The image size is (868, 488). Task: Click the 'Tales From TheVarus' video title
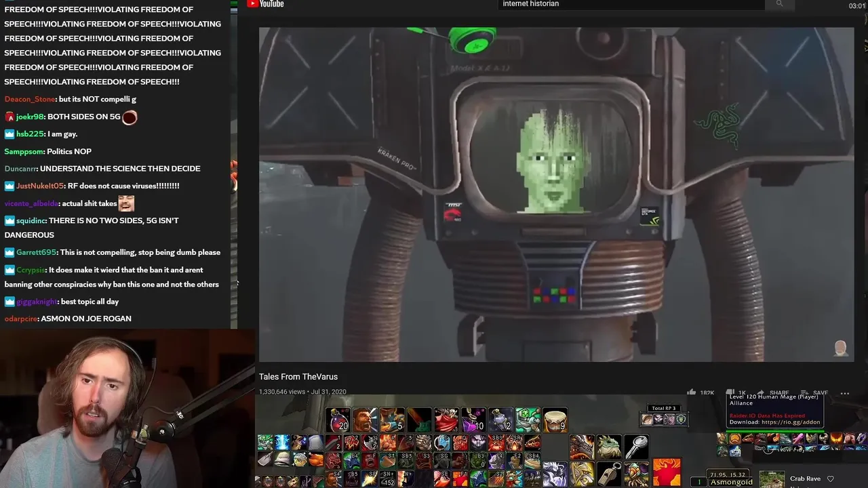pyautogui.click(x=298, y=377)
